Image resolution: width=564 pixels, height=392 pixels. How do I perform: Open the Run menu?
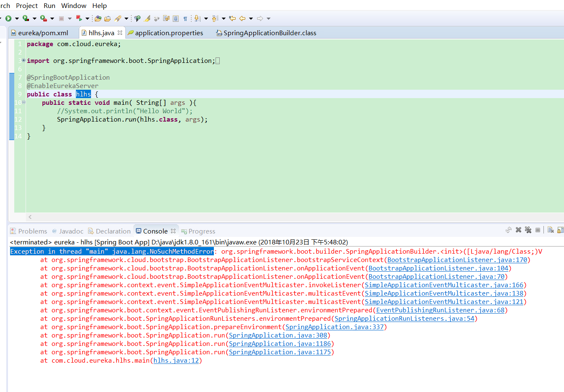pos(49,5)
